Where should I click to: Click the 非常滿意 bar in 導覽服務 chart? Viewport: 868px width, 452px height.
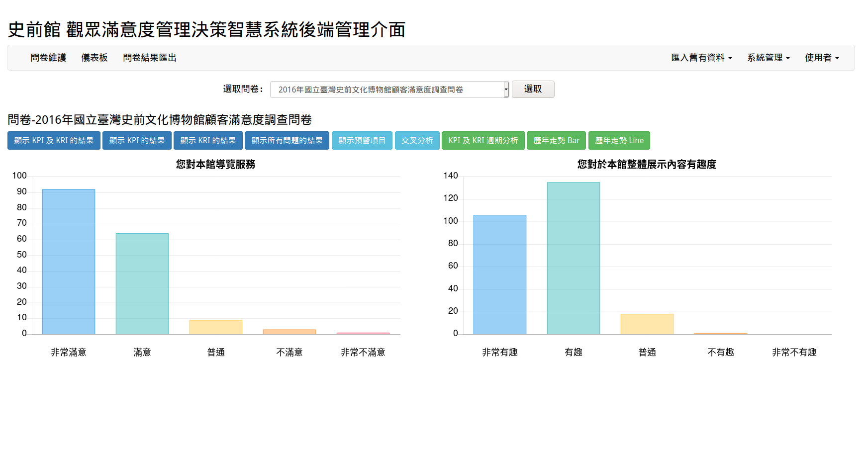pyautogui.click(x=69, y=262)
